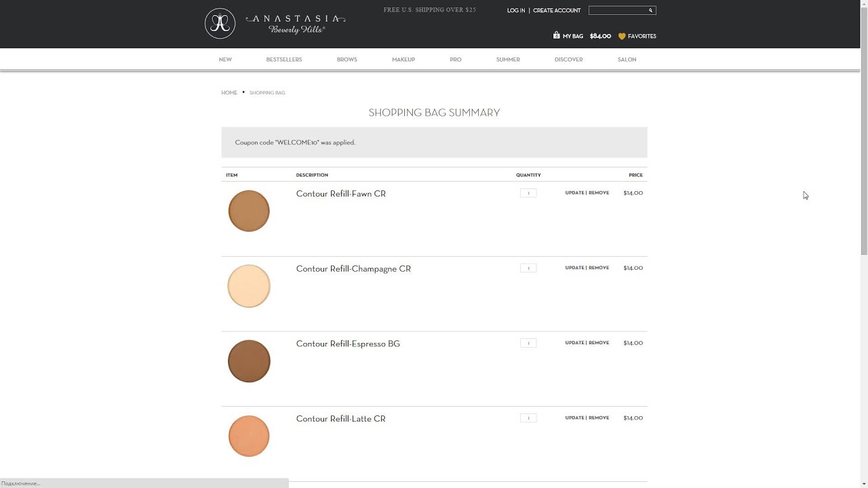
Task: Click the Latte CR product swatch
Action: pos(249,436)
